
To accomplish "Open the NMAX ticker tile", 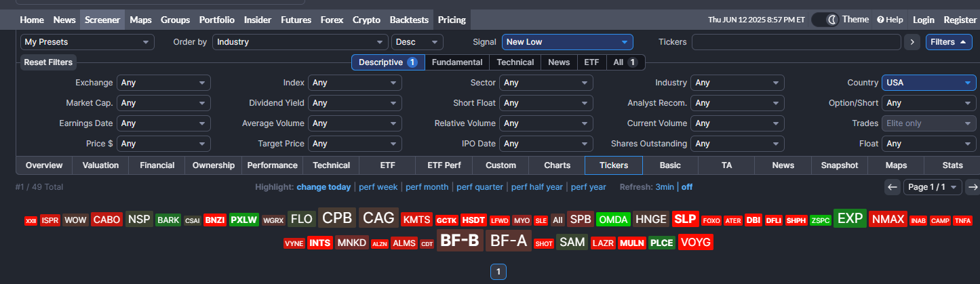I will [x=888, y=220].
